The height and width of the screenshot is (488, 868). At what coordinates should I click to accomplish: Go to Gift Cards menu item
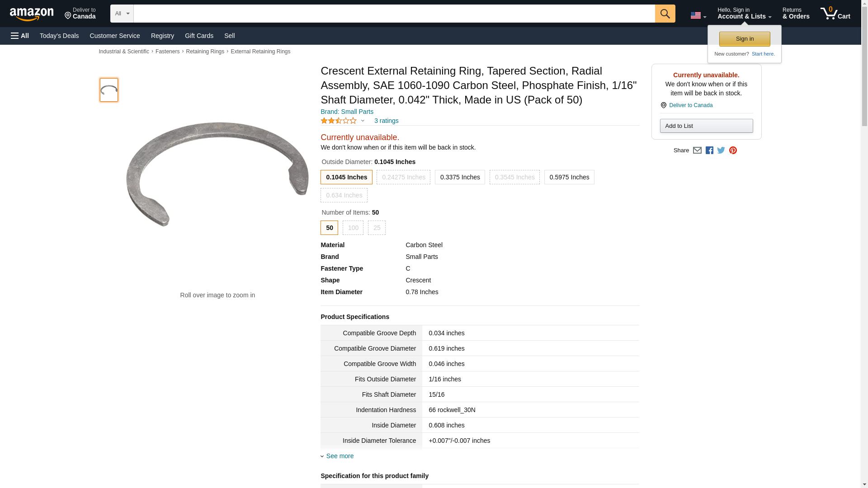199,36
